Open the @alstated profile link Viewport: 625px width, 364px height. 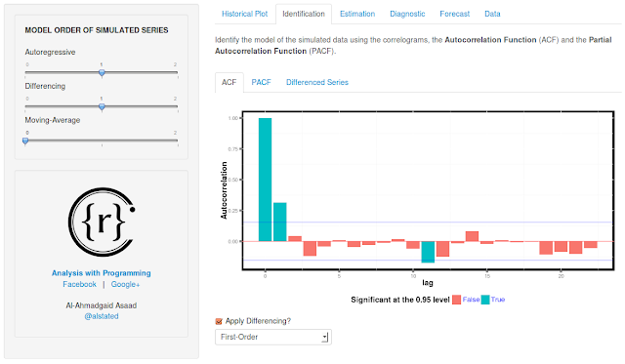coord(102,316)
